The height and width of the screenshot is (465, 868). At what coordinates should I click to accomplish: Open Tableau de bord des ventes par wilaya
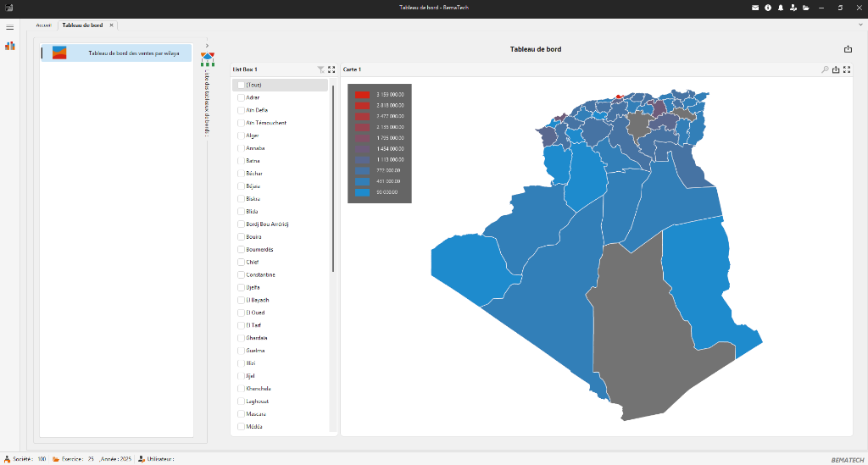click(x=116, y=53)
